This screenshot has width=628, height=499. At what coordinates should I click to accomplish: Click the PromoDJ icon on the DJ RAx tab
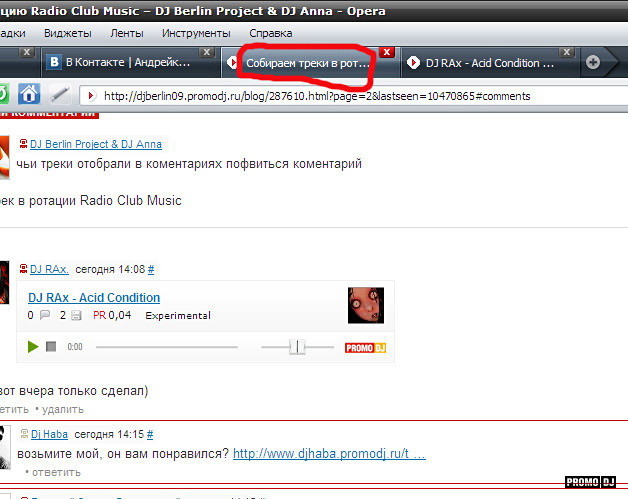(413, 63)
